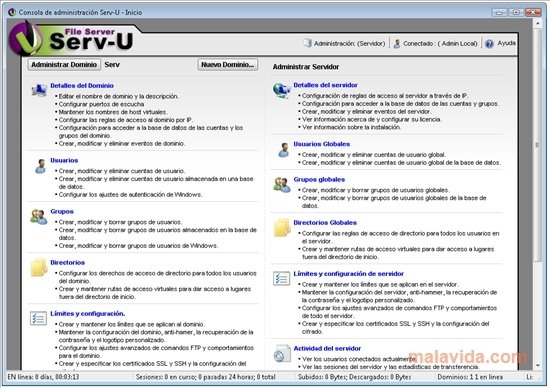Click the Serv-U File Server logo
This screenshot has width=550, height=388.
(72, 39)
